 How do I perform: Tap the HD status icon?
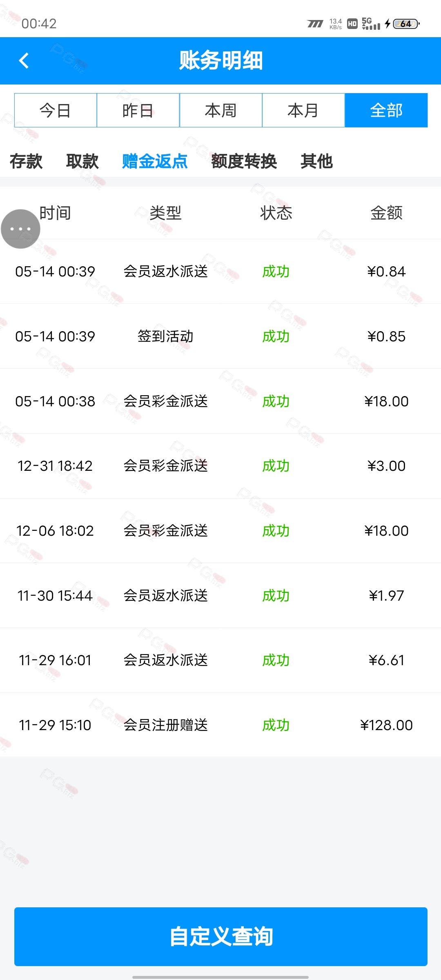(352, 24)
